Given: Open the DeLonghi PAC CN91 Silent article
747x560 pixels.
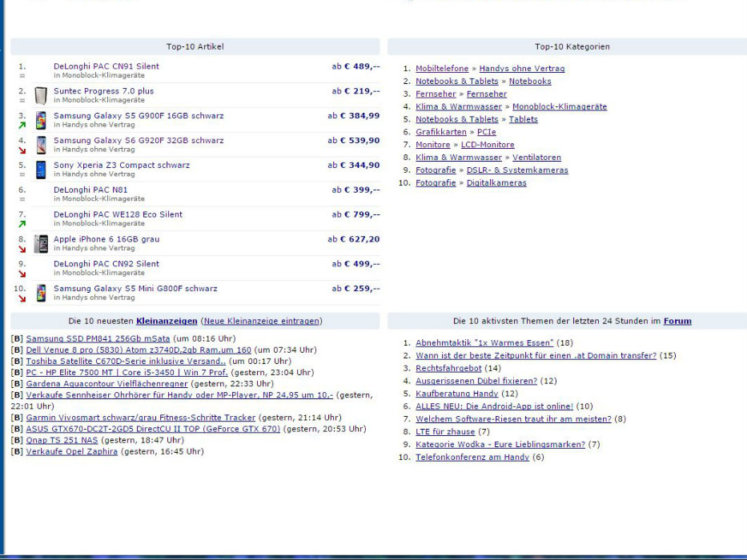Looking at the screenshot, I should [x=106, y=66].
